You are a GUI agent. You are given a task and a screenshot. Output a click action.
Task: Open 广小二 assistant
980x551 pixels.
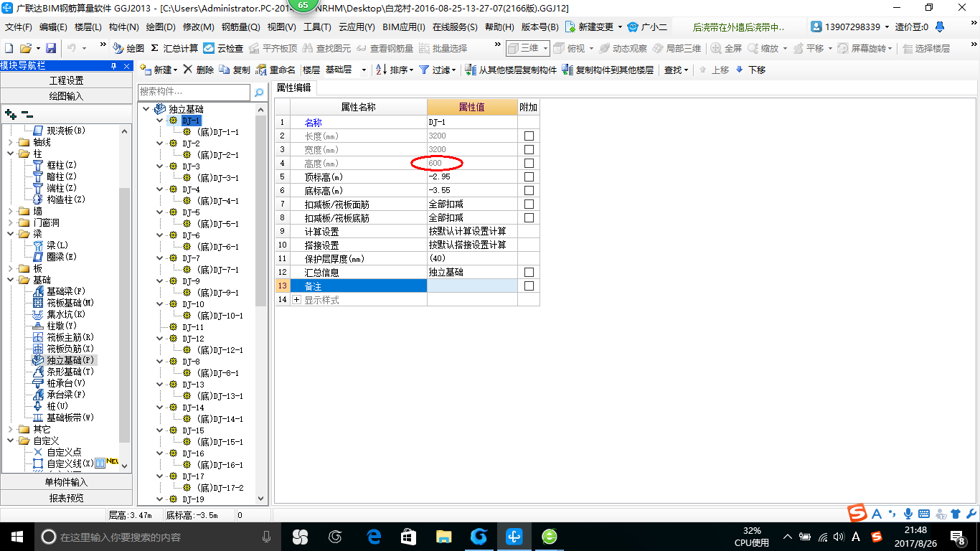pyautogui.click(x=647, y=27)
